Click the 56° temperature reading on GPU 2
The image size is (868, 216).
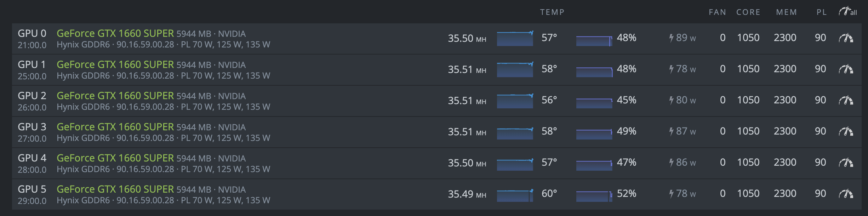point(549,100)
